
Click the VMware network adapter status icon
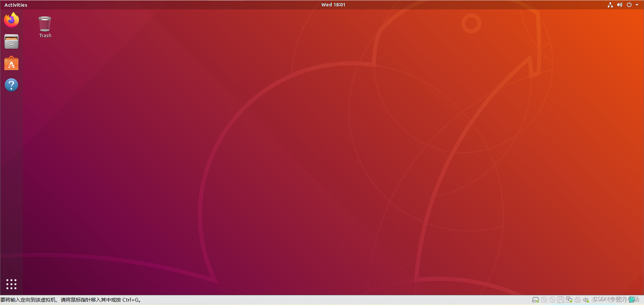point(569,300)
